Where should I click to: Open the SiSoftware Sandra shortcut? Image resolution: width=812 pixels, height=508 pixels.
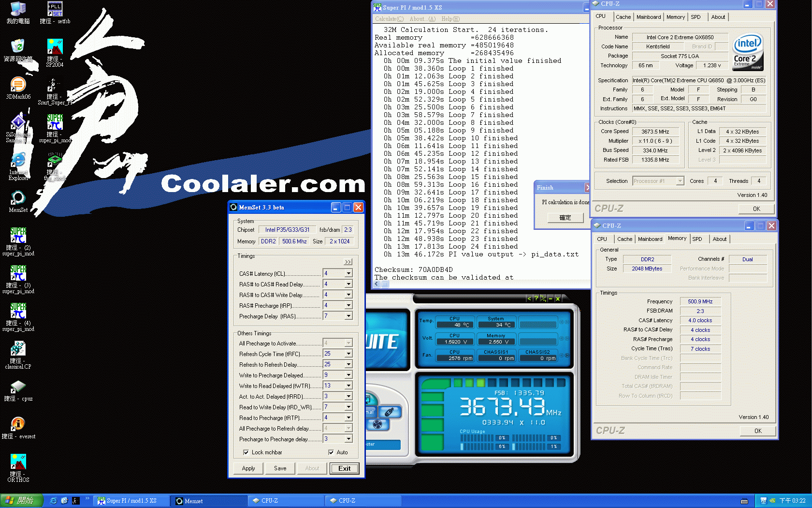pos(18,128)
